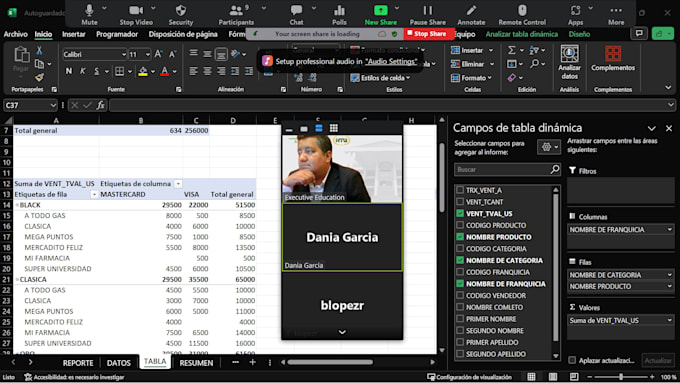The width and height of the screenshot is (680, 383).
Task: Open pivot field list settings gear
Action: click(549, 147)
